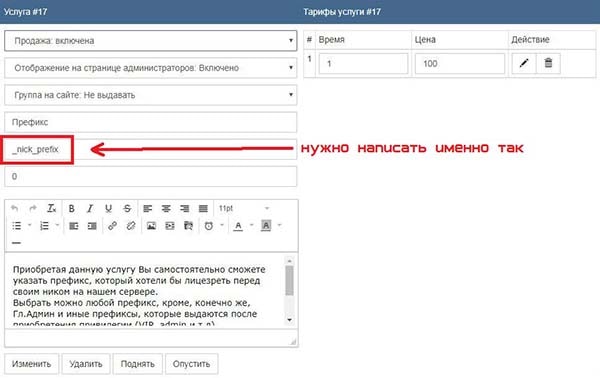Edit the tariff Время field with value 1
This screenshot has width=600, height=378.
pos(364,64)
